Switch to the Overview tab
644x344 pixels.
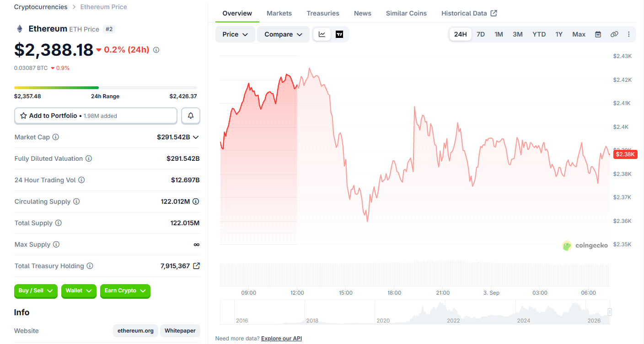[237, 13]
